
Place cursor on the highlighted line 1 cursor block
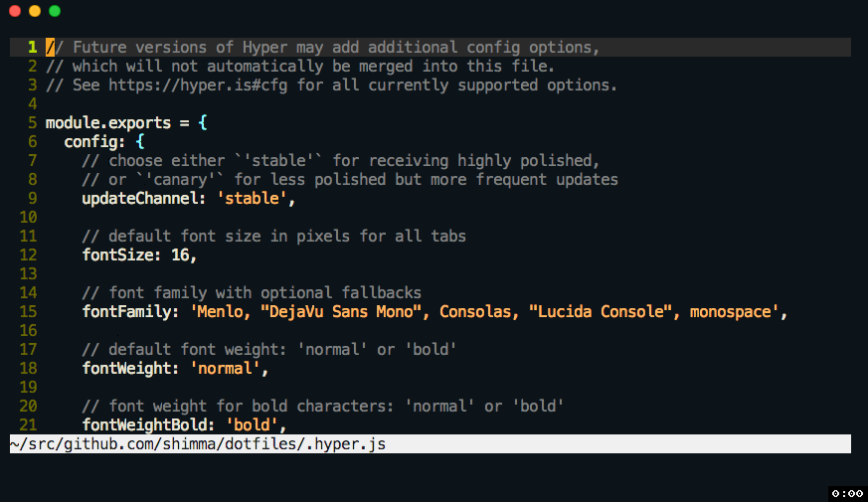[x=50, y=48]
